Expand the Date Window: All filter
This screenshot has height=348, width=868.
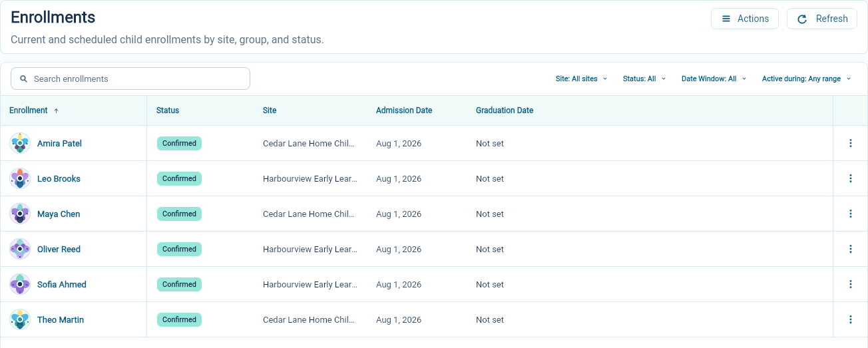click(x=714, y=79)
